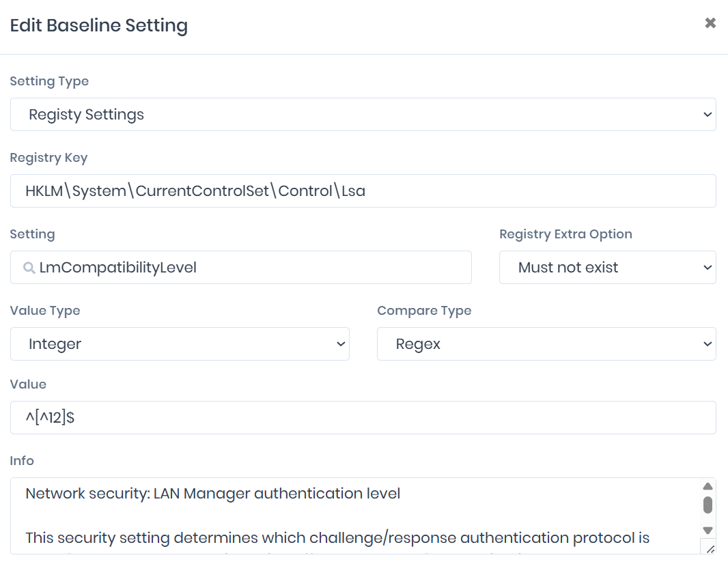Click the "Value Type" label
The height and width of the screenshot is (562, 728).
click(x=45, y=311)
